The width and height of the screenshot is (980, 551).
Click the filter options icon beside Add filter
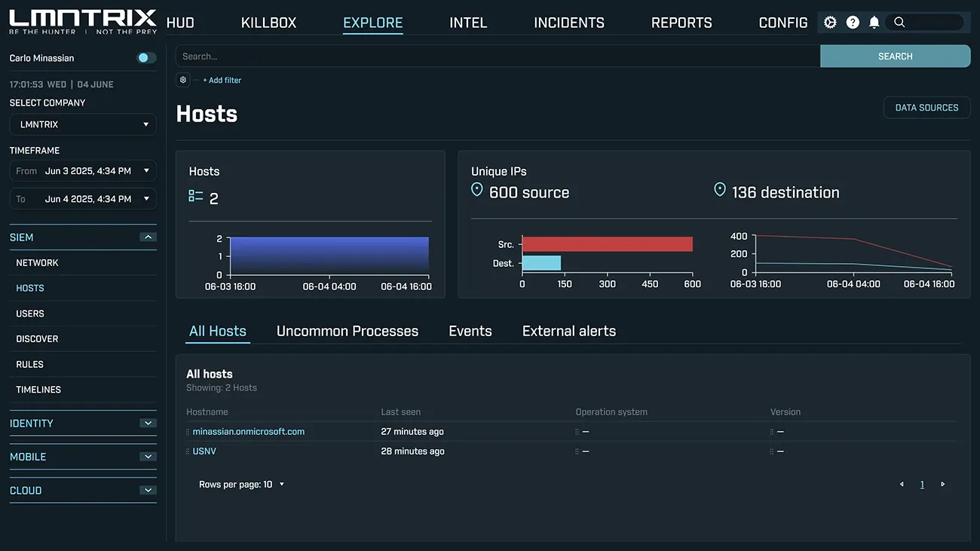[x=183, y=80]
